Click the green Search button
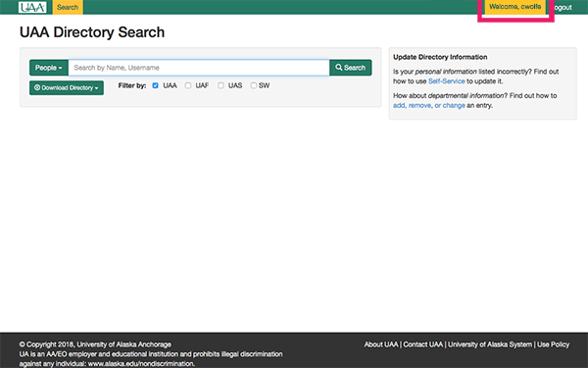The width and height of the screenshot is (588, 368). (x=351, y=68)
